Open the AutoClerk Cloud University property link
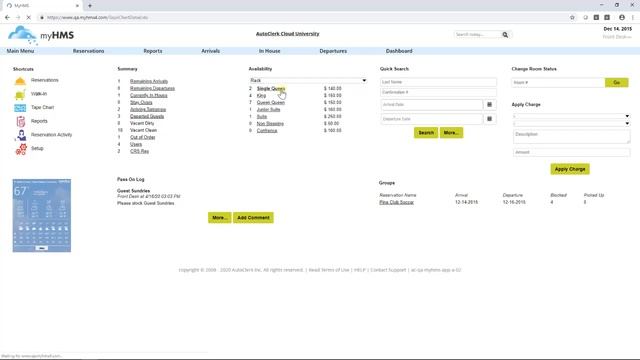The width and height of the screenshot is (640, 360). click(287, 34)
